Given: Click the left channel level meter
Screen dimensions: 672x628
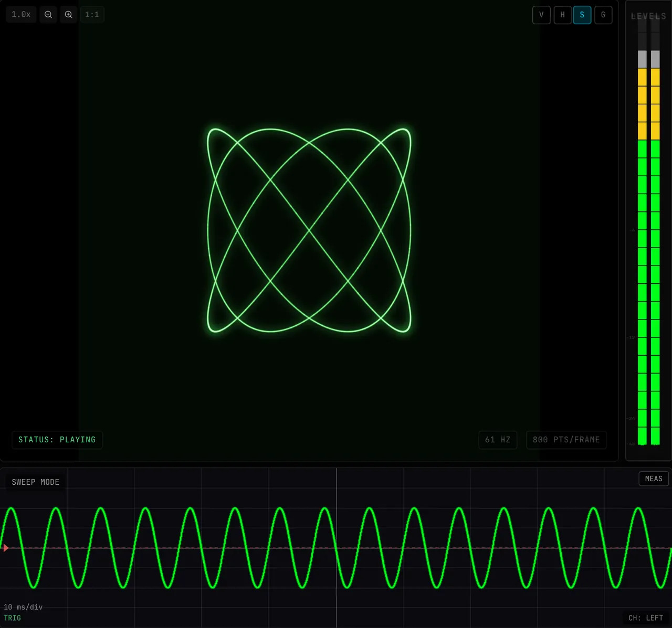Looking at the screenshot, I should (642, 230).
